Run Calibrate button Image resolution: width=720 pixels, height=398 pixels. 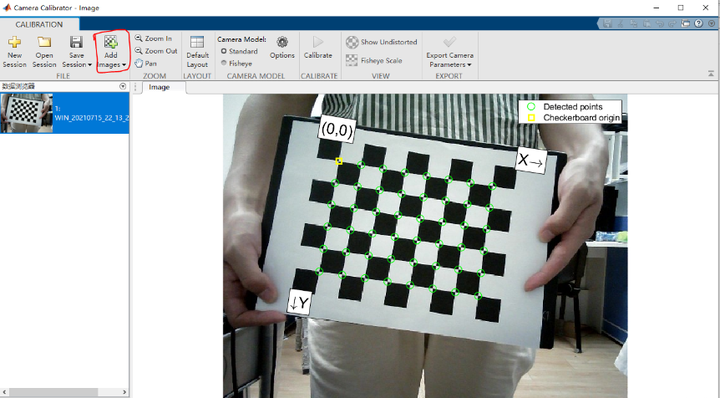tap(318, 48)
